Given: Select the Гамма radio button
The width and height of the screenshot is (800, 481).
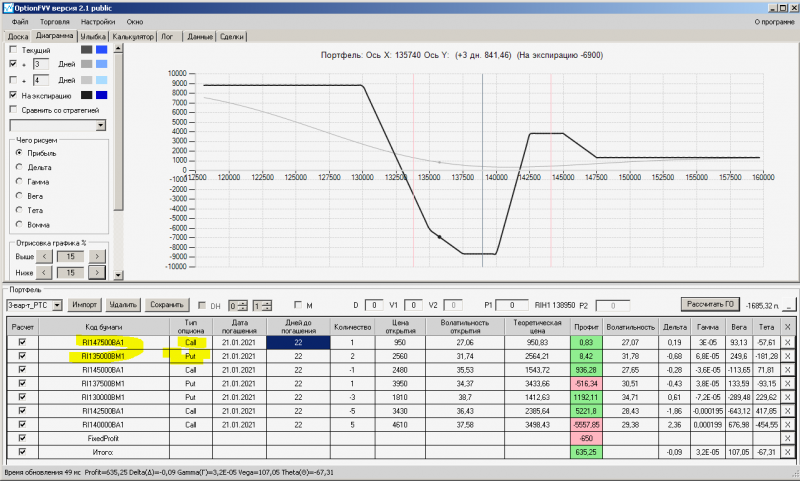Looking at the screenshot, I should pos(19,181).
